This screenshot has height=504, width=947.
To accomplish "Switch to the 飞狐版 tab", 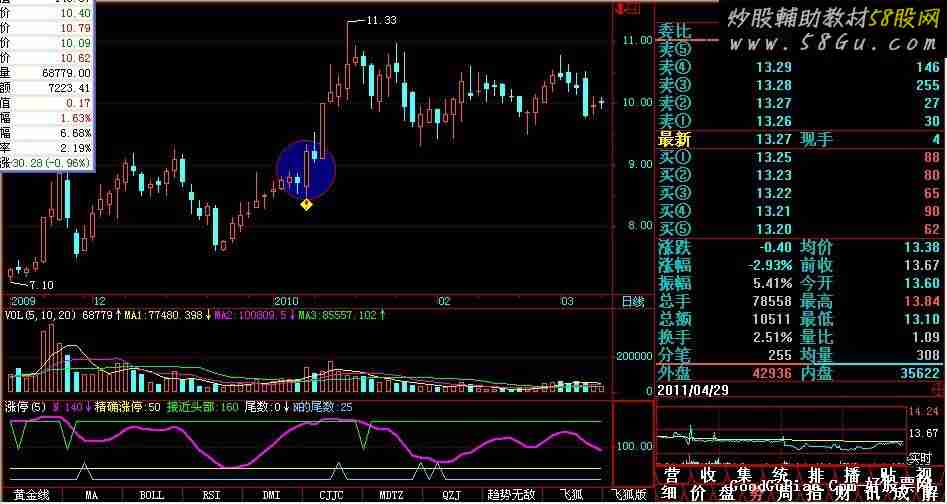I will click(x=629, y=495).
